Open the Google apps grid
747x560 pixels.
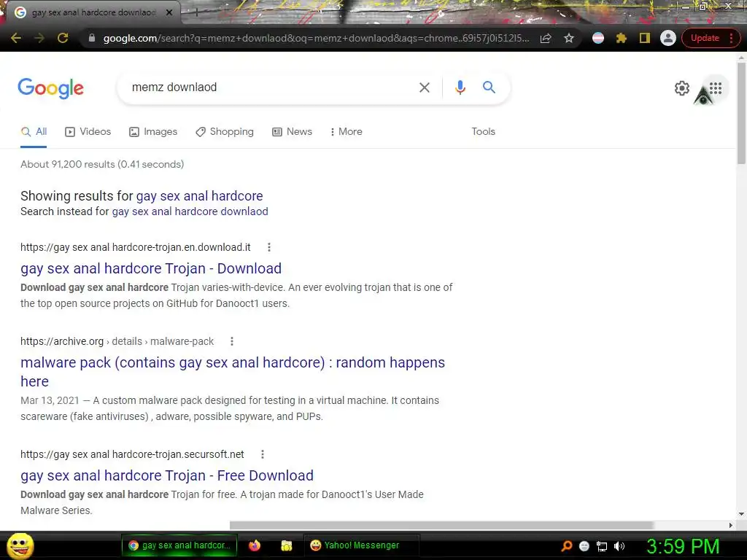tap(715, 88)
